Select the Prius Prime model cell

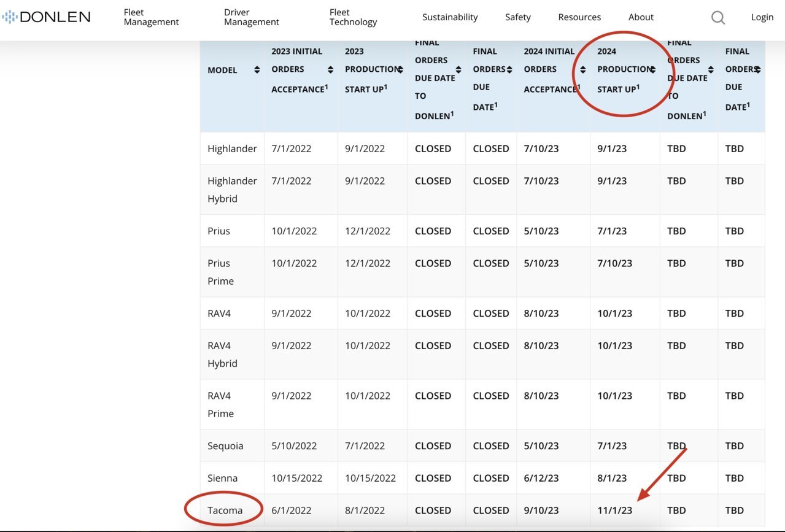(232, 272)
